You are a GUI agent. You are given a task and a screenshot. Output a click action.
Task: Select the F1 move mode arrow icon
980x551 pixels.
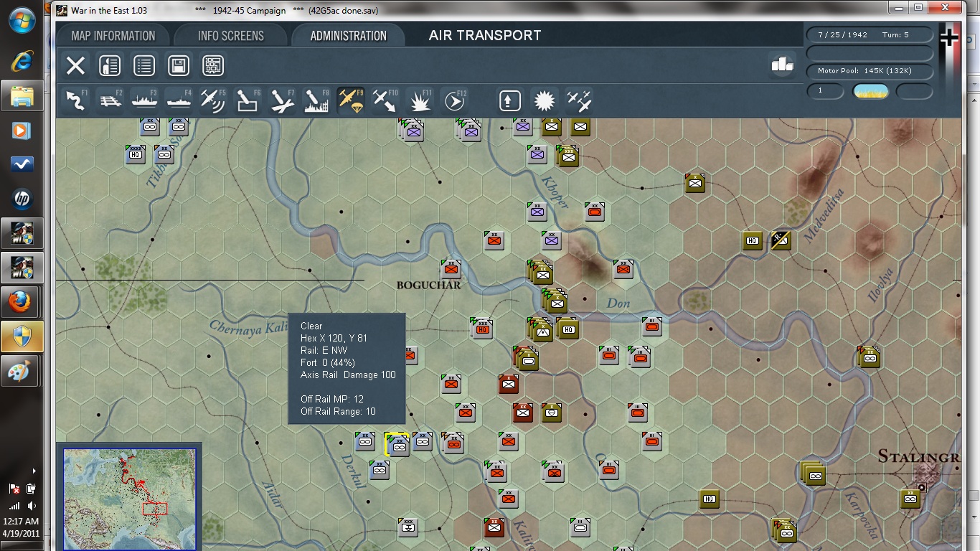76,100
